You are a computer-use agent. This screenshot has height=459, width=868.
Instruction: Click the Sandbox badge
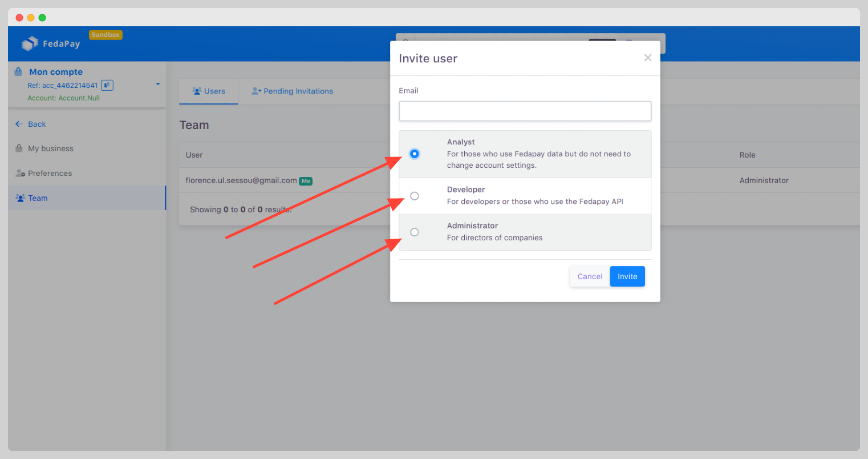coord(106,35)
